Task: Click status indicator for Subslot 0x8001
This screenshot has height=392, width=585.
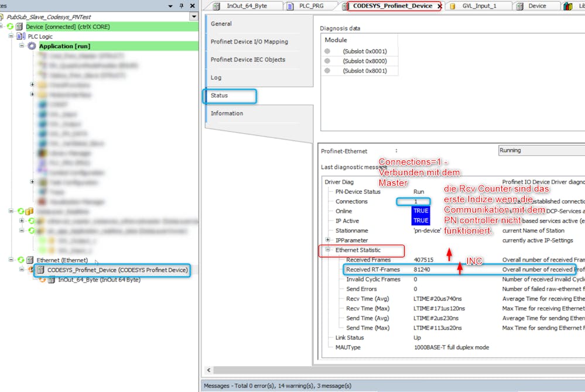Action: (x=327, y=71)
